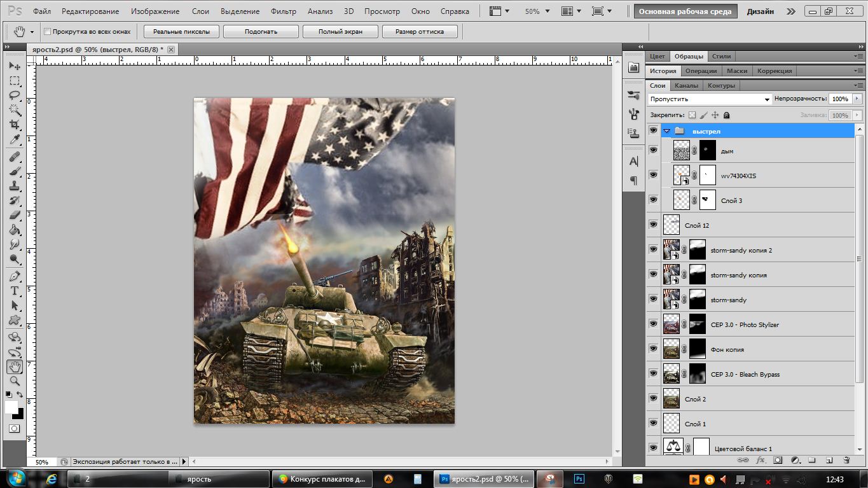Open the blend mode dropdown 'Пропустить'
868x488 pixels.
pos(710,99)
